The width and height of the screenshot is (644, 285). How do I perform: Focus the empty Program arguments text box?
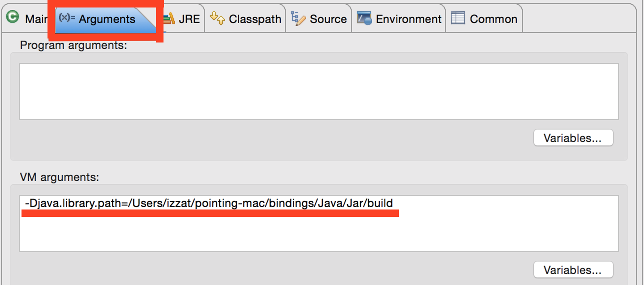click(x=319, y=91)
